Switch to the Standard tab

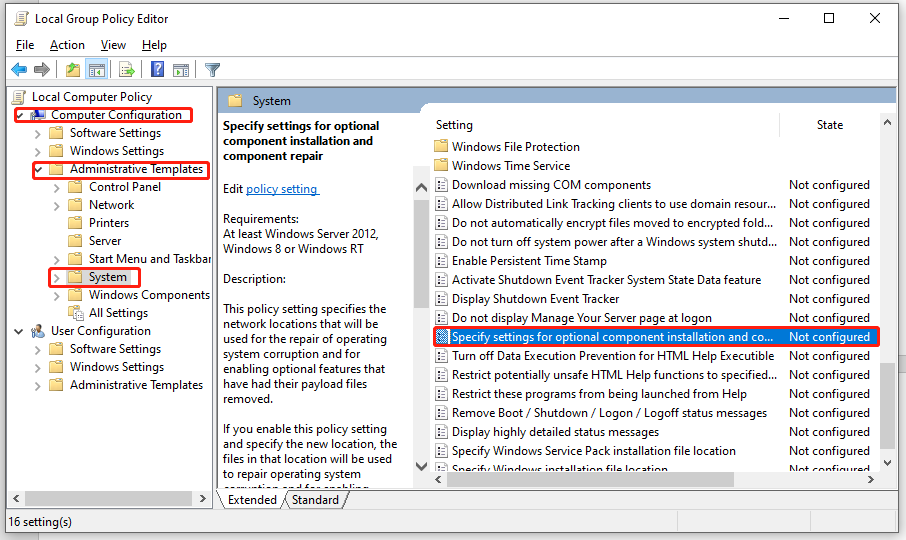(x=315, y=500)
